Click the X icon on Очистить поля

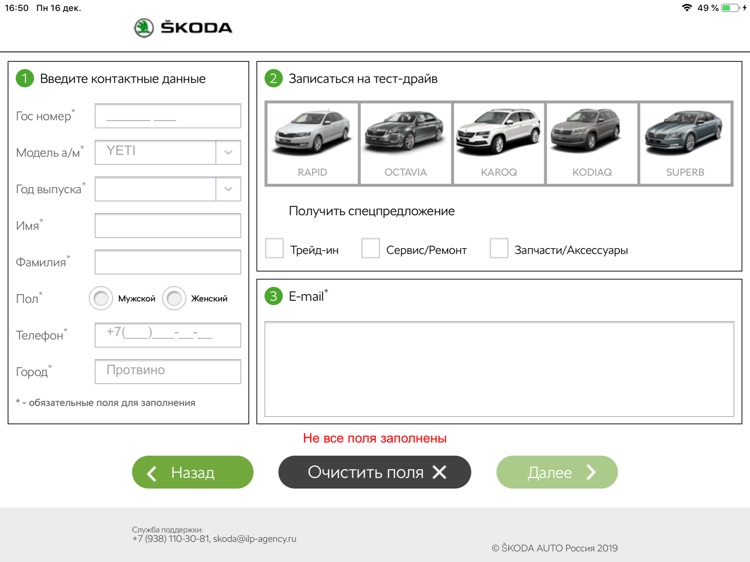click(440, 473)
